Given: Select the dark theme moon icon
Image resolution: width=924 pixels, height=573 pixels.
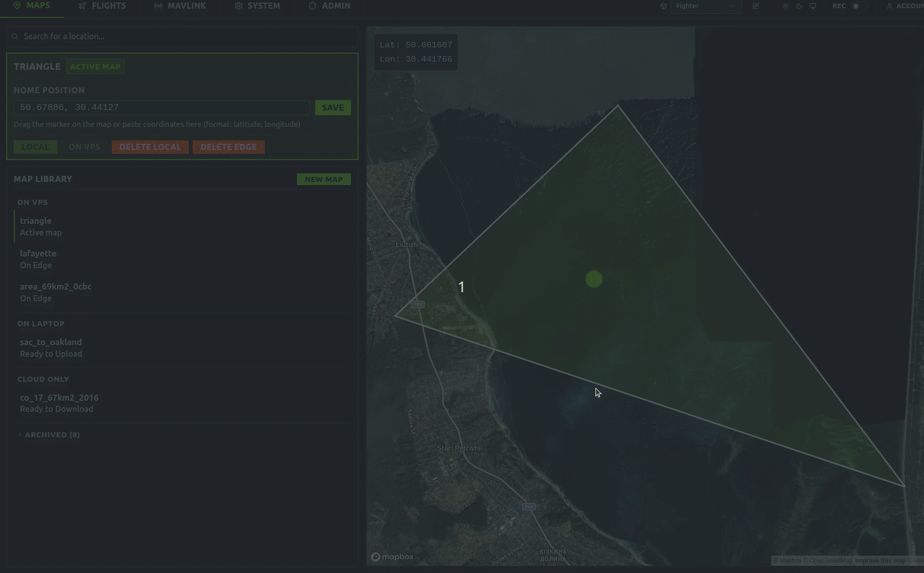Looking at the screenshot, I should [799, 6].
